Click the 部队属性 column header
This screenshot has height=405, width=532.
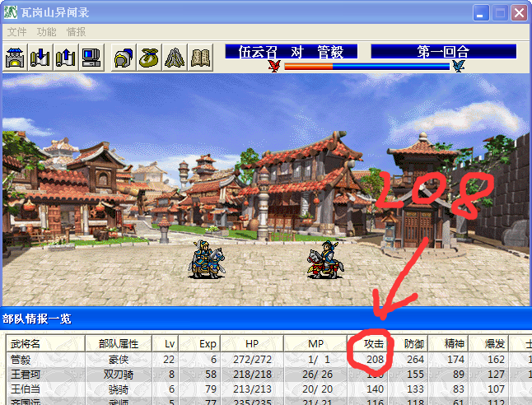pos(119,344)
